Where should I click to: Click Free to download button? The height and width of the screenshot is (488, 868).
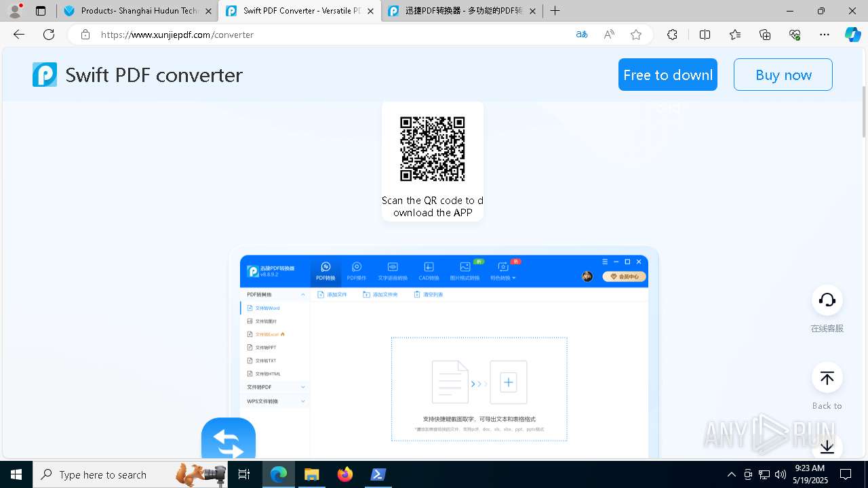pyautogui.click(x=668, y=75)
